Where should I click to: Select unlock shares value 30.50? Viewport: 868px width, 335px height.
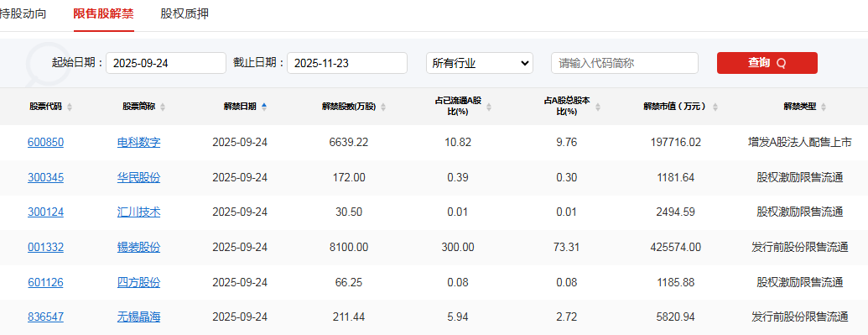point(348,212)
